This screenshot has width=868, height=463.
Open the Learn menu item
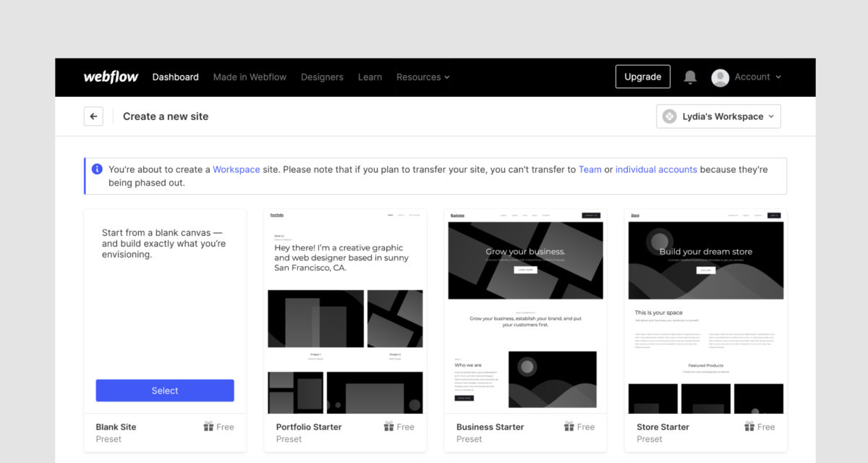tap(370, 77)
